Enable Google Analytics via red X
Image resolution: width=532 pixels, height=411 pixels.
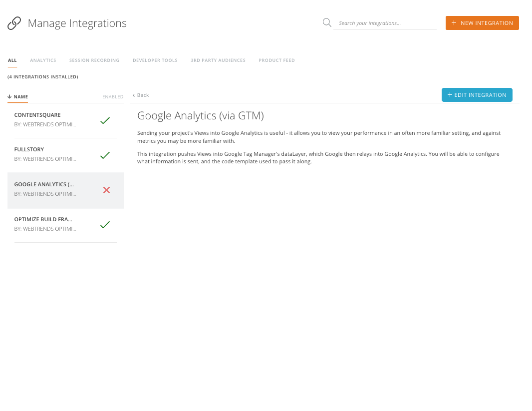coord(106,190)
